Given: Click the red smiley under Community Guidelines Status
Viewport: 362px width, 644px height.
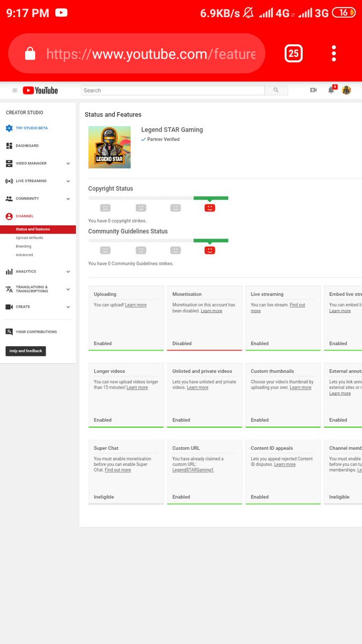Looking at the screenshot, I should [x=210, y=250].
